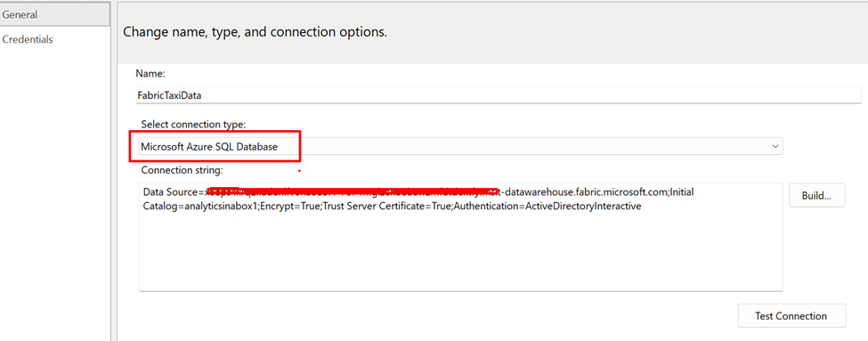Click the Connection string: label
868x341 pixels.
point(183,170)
